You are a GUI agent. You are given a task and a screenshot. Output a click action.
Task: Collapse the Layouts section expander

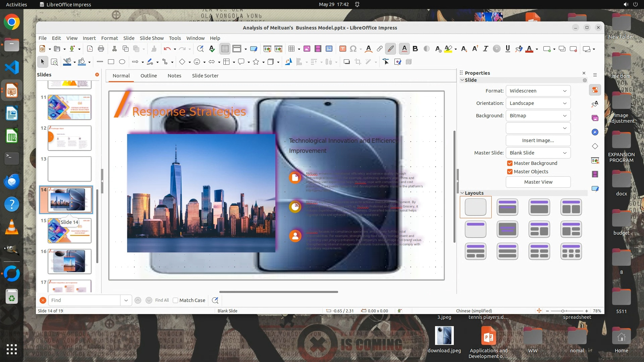pyautogui.click(x=462, y=193)
